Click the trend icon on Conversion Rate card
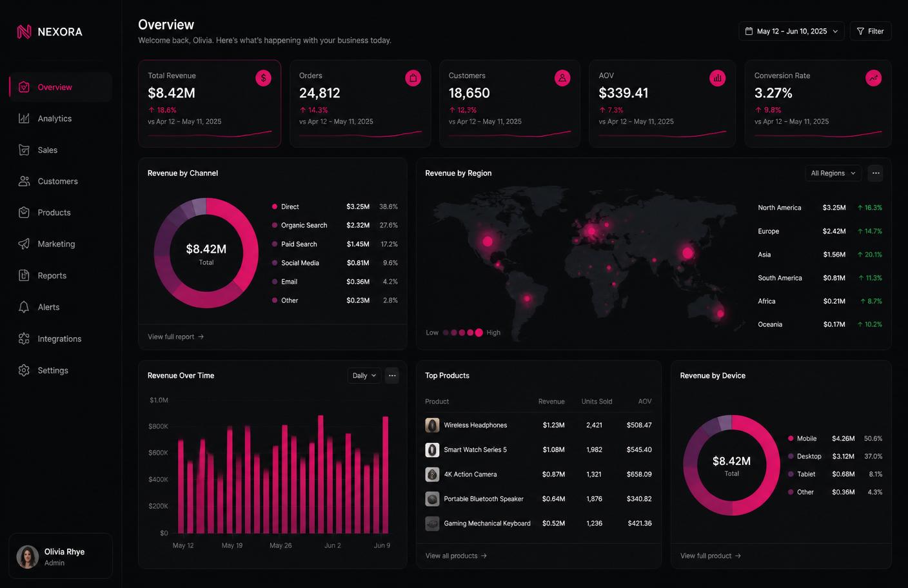 [873, 78]
